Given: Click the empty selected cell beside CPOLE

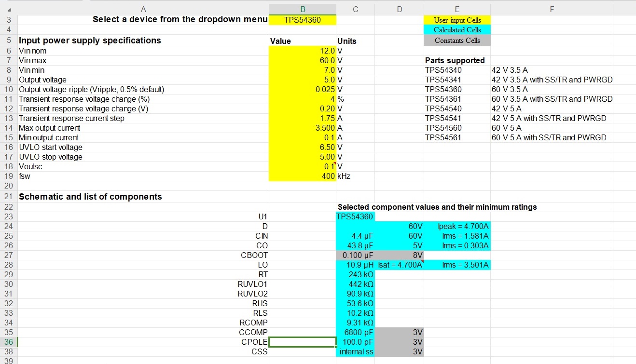Looking at the screenshot, I should pyautogui.click(x=303, y=342).
